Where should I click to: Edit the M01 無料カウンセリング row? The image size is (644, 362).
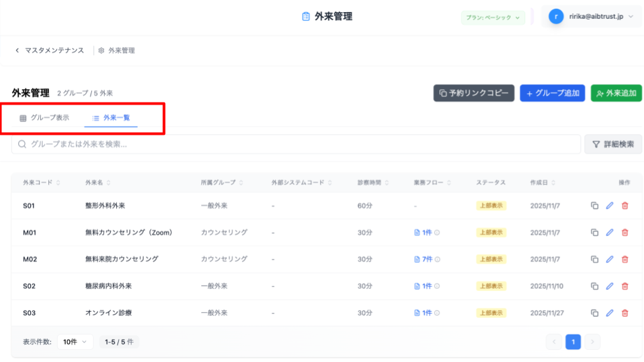[x=610, y=233]
